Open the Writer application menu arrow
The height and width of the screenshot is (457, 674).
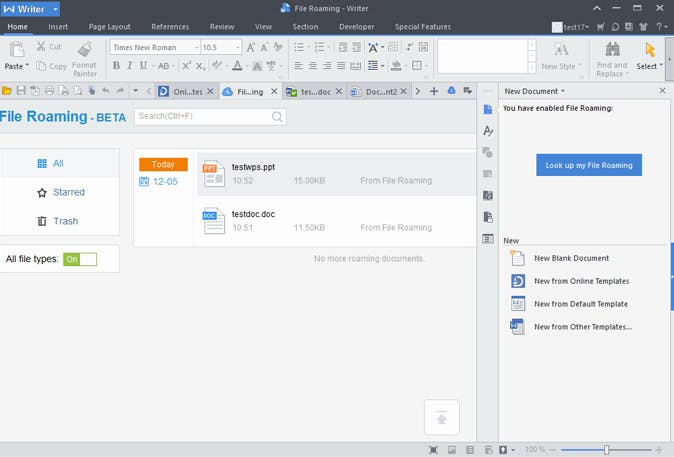pos(55,9)
